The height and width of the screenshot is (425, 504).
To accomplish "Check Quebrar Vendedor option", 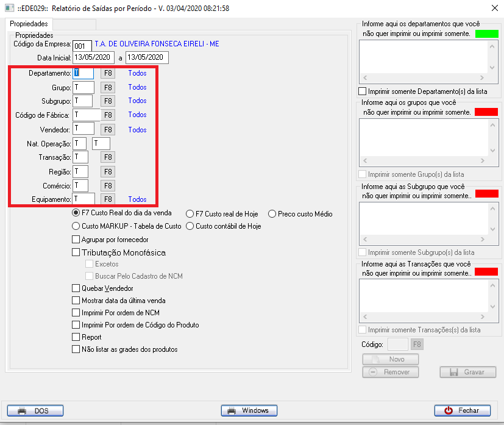I will [x=76, y=288].
